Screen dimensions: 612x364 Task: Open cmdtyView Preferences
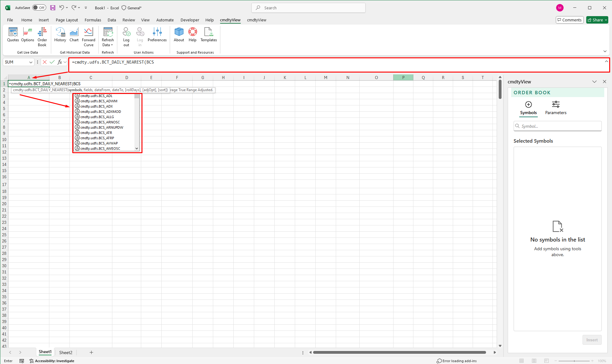[x=157, y=35]
